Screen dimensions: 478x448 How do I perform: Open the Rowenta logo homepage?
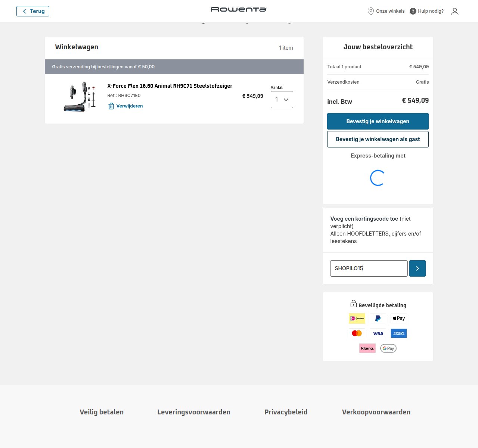pos(239,9)
